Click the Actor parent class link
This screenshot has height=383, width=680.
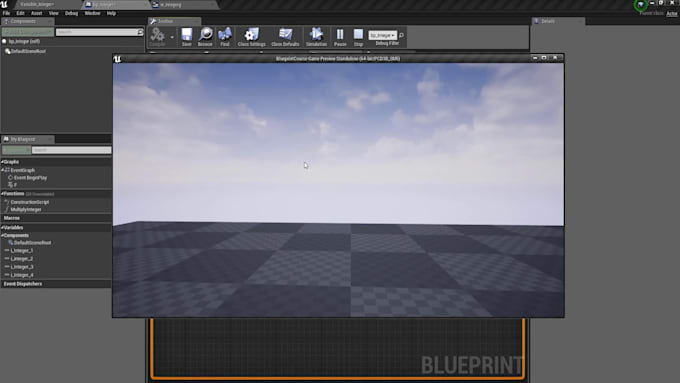(672, 13)
